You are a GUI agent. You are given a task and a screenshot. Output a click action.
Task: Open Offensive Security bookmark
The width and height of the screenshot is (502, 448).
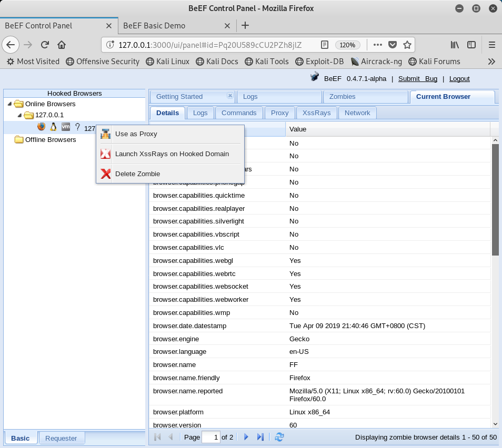103,62
